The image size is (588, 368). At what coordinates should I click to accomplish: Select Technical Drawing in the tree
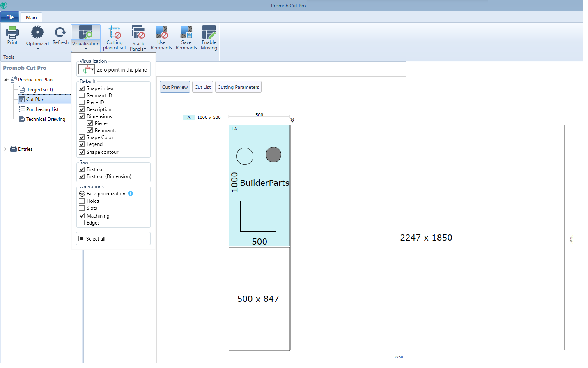[46, 119]
